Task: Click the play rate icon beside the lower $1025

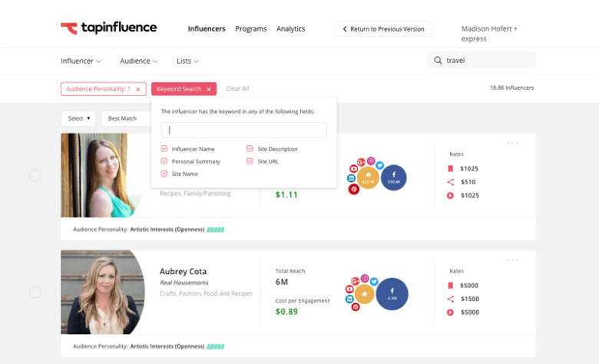Action: pos(450,196)
